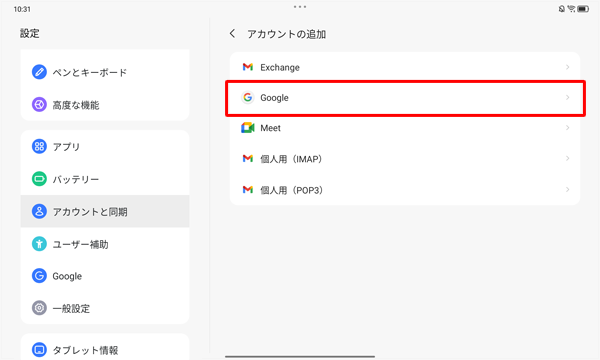Open Google account row chevron
Image resolution: width=600 pixels, height=360 pixels.
567,98
